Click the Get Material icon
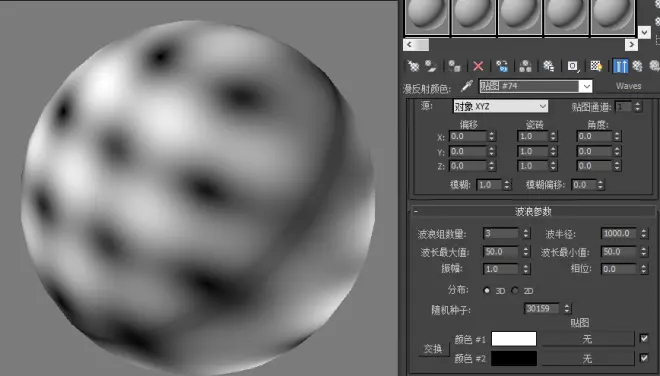This screenshot has height=376, width=660. 414,66
